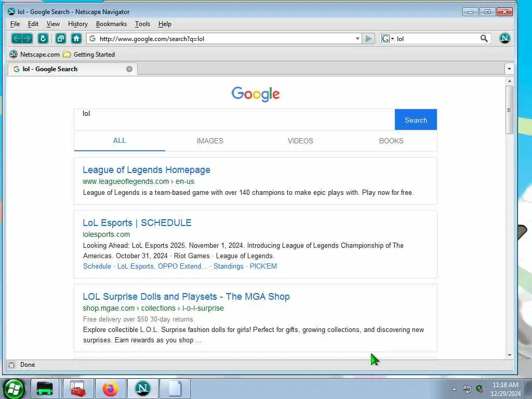Follow the Standings sublink
532x399 pixels.
pyautogui.click(x=229, y=267)
